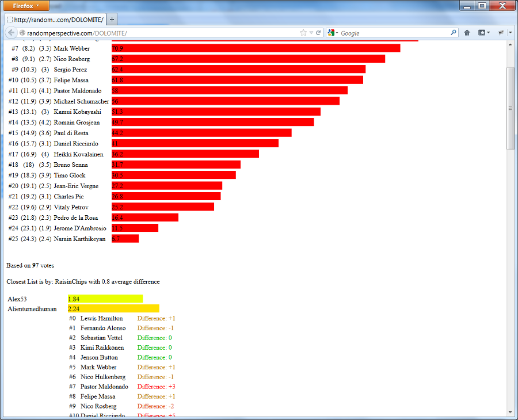
Task: Click 'Sebastian Vettel' in the lower list
Action: tap(101, 338)
